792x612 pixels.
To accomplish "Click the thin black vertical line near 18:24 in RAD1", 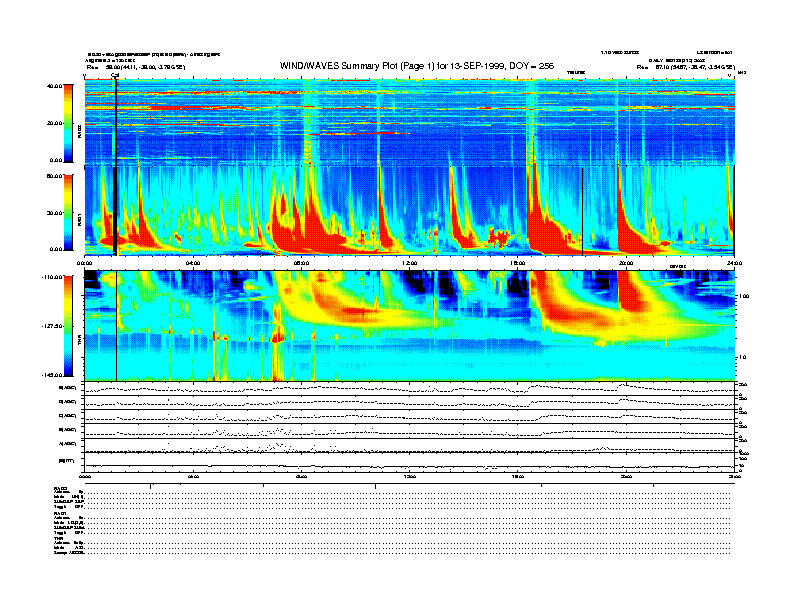I will (x=582, y=212).
